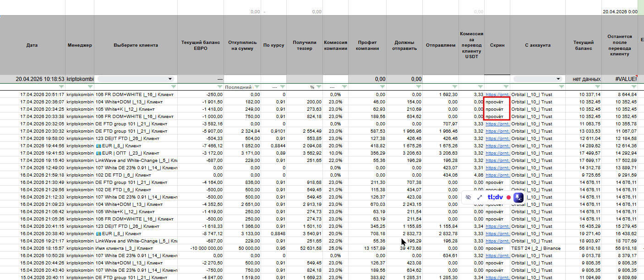The height and width of the screenshot is (280, 644).
Task: Open filter on С аккаунта column
Action: [x=561, y=87]
